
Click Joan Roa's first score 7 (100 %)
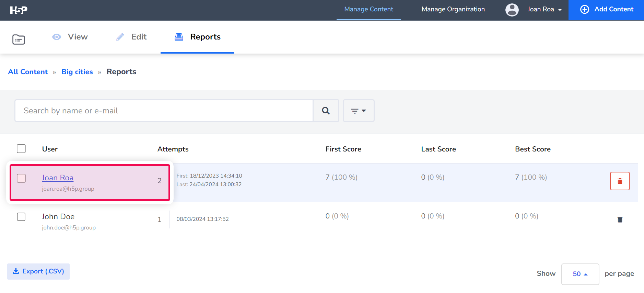(x=341, y=177)
